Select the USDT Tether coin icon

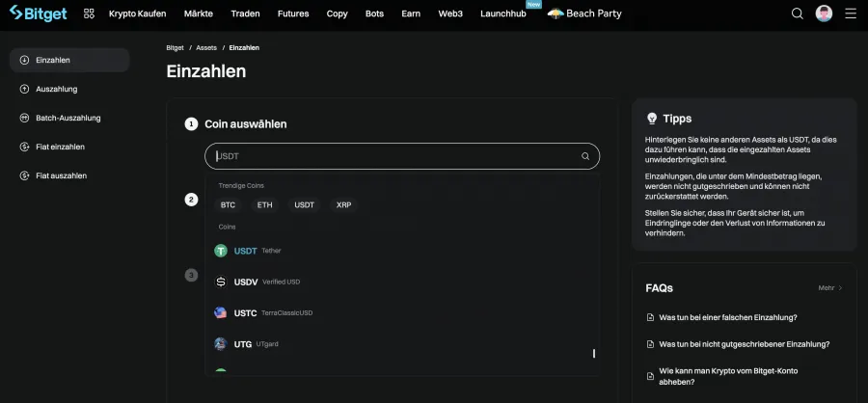[x=221, y=251]
